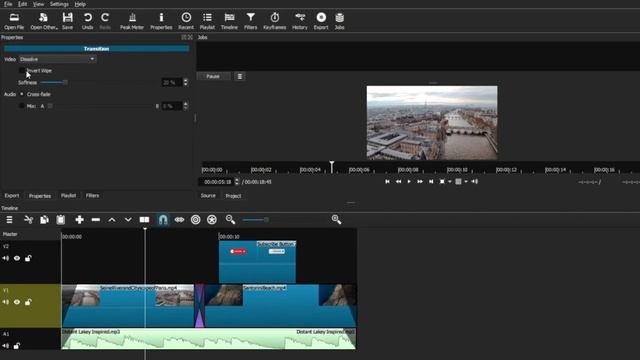Click the timecode spinner arrows in the player

237,182
